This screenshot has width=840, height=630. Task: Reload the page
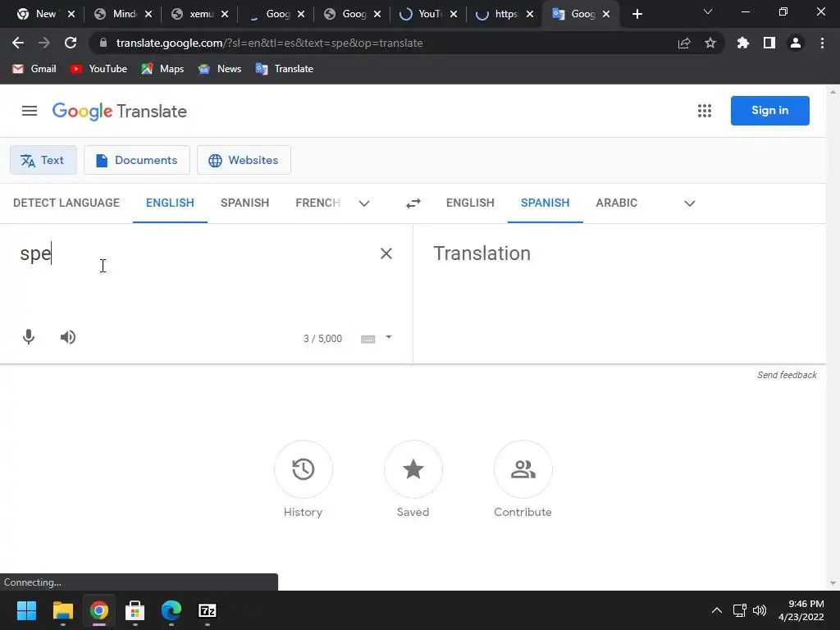tap(71, 43)
